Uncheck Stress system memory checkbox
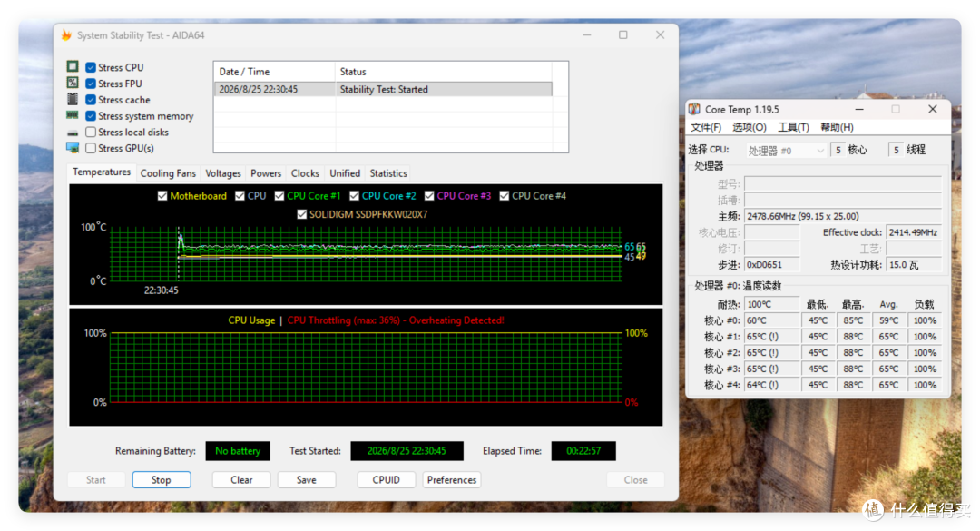 point(91,115)
